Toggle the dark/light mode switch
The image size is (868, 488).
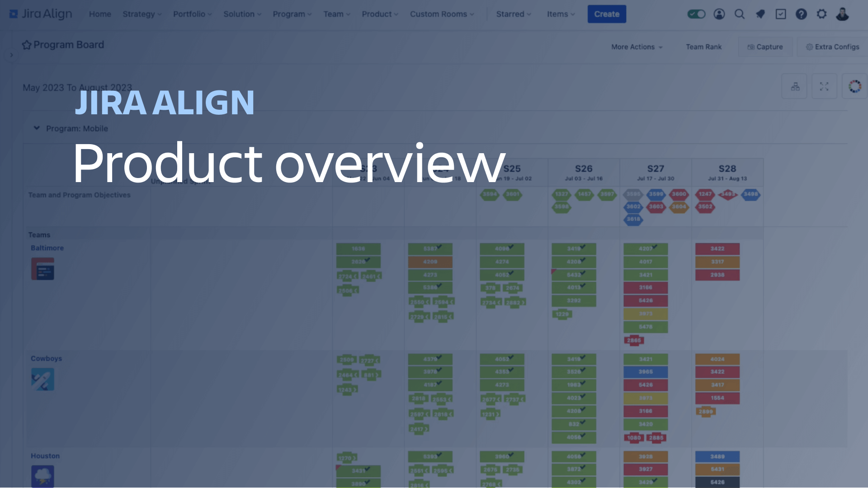coord(696,13)
